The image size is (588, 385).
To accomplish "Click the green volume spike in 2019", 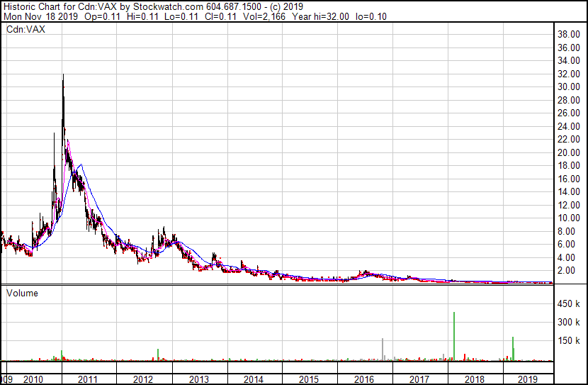I will [x=512, y=347].
